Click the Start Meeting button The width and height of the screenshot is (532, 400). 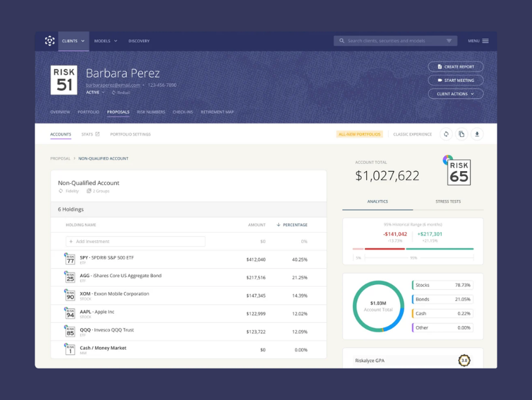click(456, 80)
